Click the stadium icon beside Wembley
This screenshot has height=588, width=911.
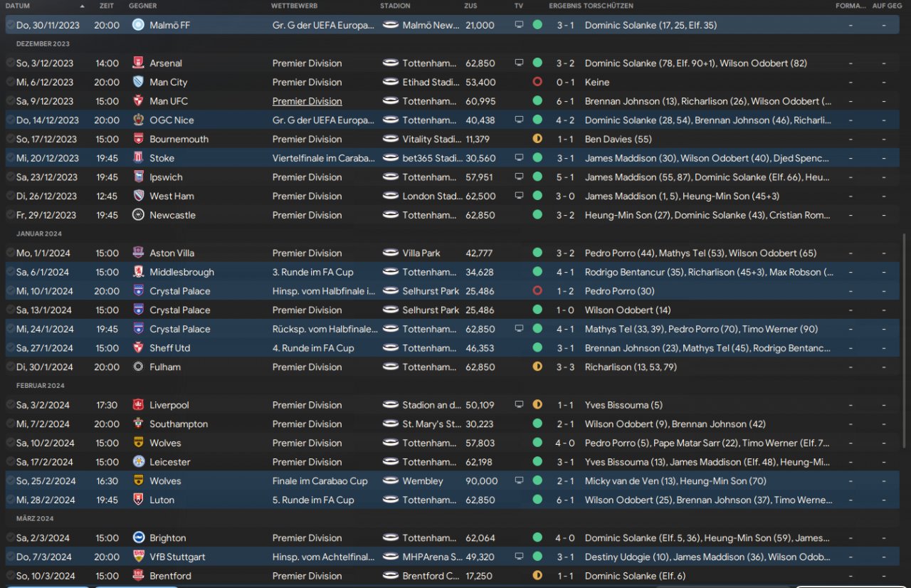tap(390, 481)
